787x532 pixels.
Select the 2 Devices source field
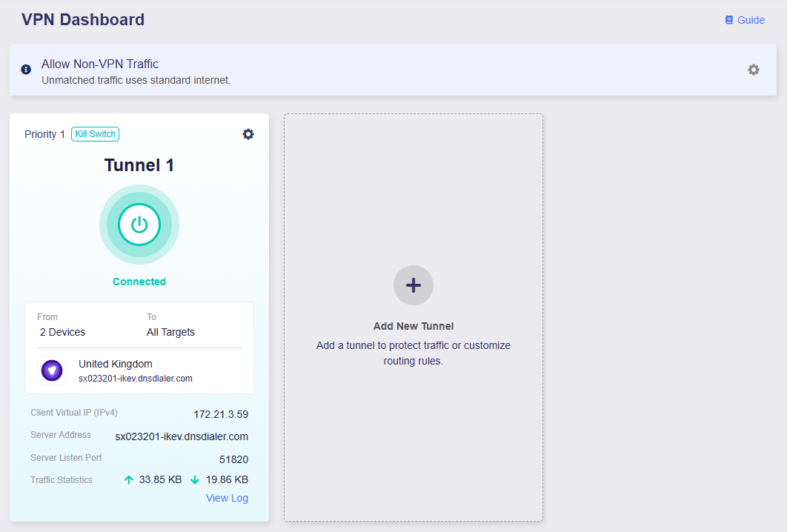pyautogui.click(x=62, y=332)
